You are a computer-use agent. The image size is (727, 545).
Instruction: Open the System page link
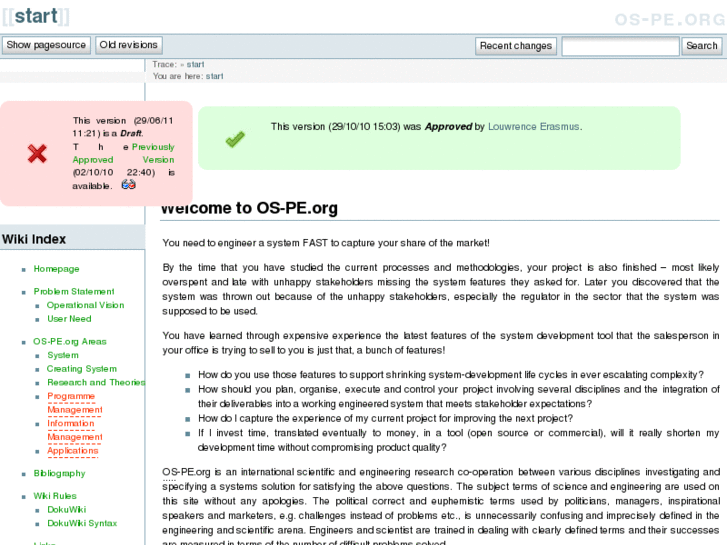tap(63, 355)
